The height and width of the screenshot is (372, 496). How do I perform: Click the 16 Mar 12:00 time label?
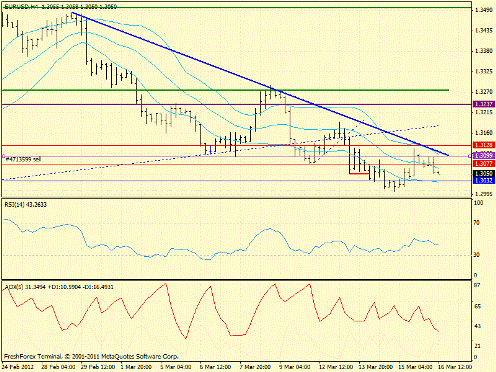coord(455,367)
